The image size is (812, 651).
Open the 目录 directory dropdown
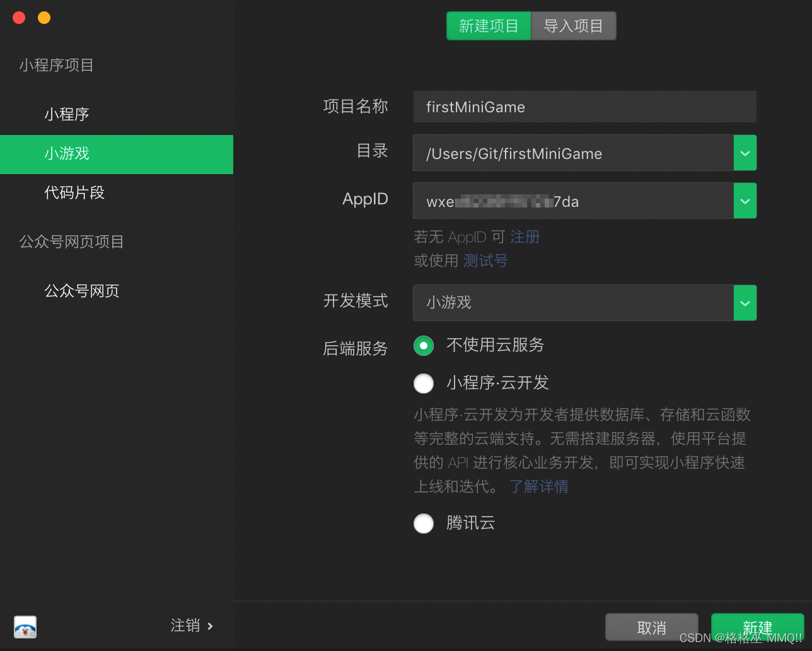745,153
